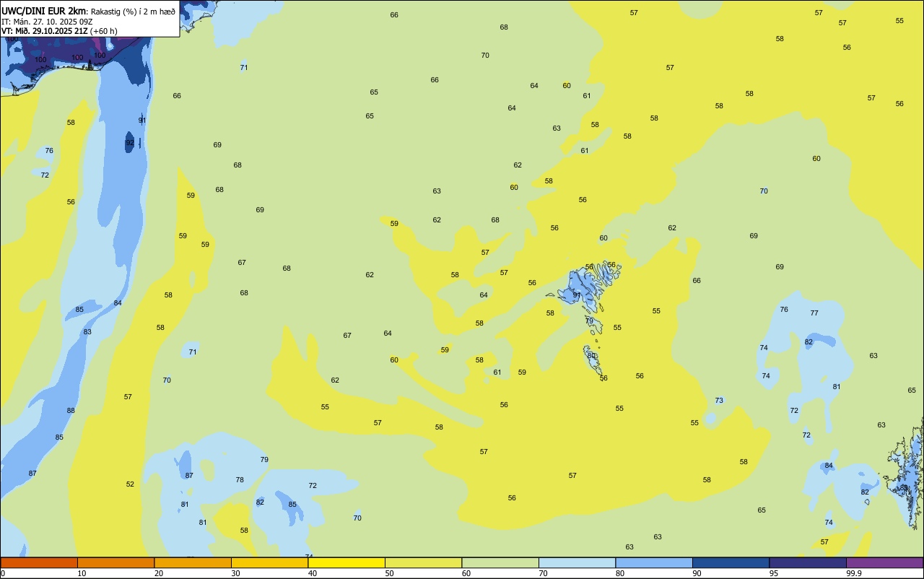Click the humidity value '78' on the map
Image resolution: width=924 pixels, height=579 pixels.
pos(240,480)
